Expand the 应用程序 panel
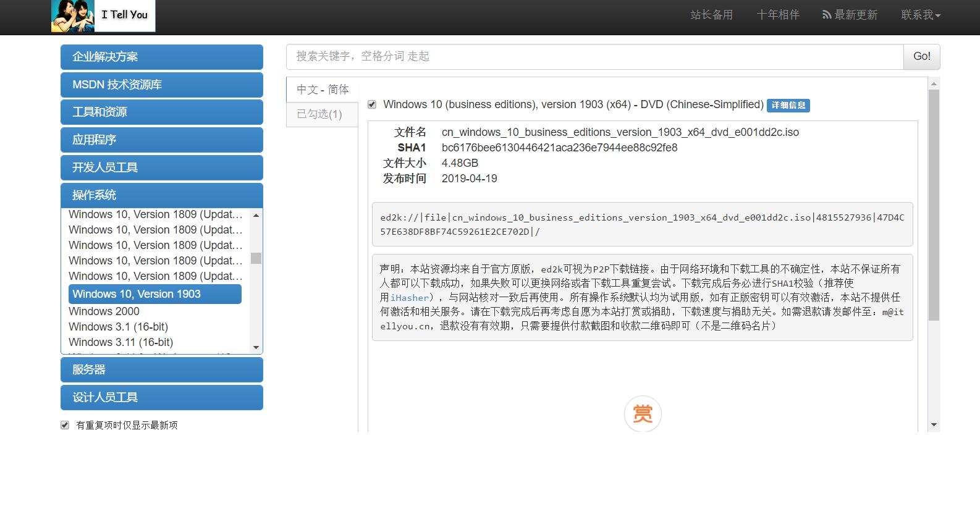Viewport: 980px width, 527px height. 162,140
